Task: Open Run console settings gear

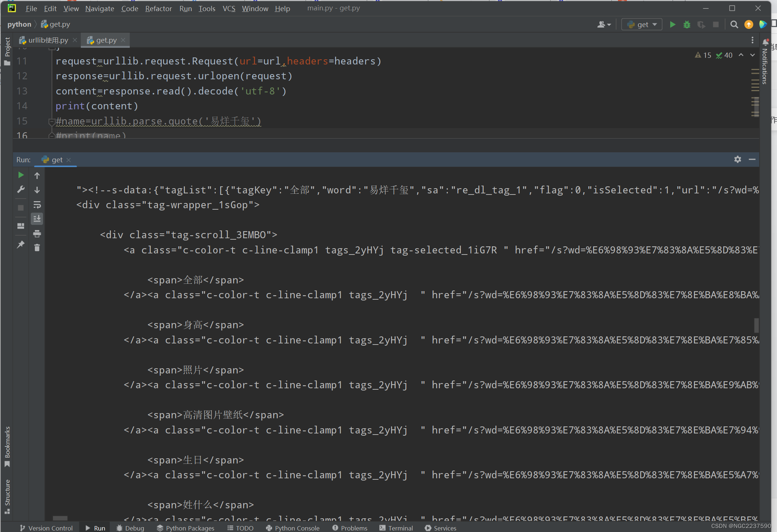Action: coord(737,159)
